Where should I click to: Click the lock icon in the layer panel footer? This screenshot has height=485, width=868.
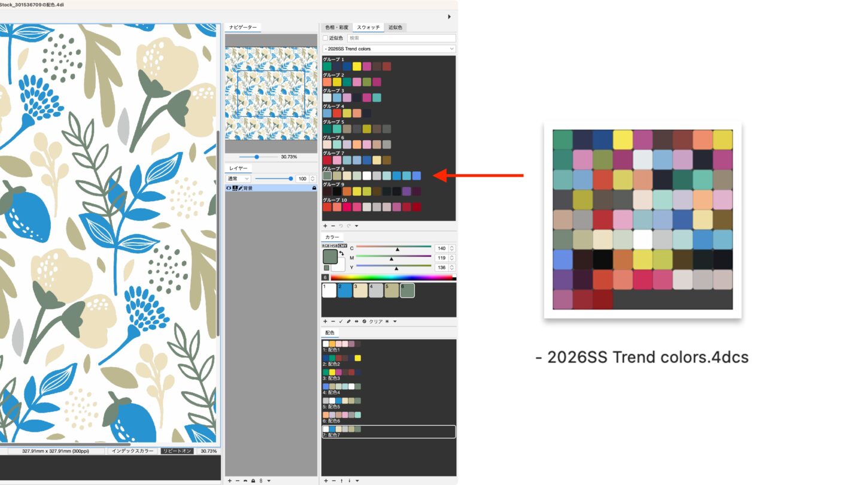point(253,480)
